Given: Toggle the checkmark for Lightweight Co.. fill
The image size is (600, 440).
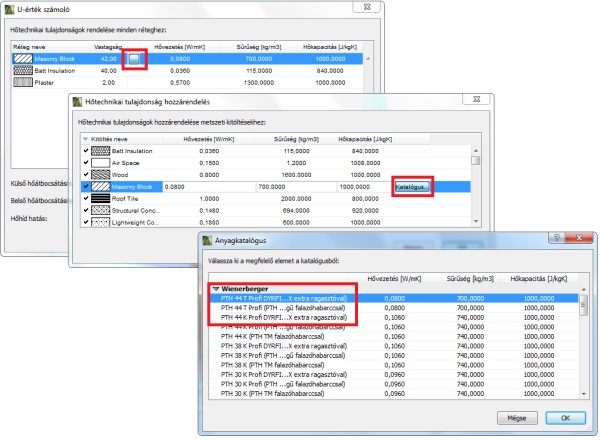Looking at the screenshot, I should pos(86,222).
